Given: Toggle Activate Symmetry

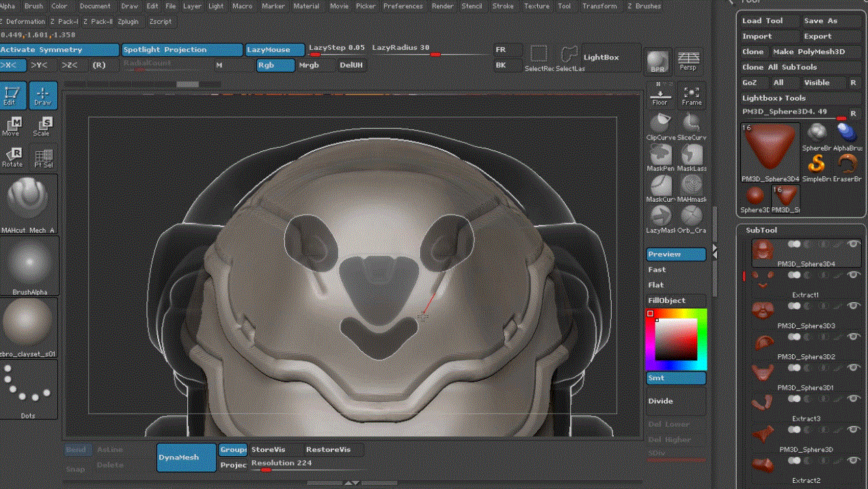Looking at the screenshot, I should (x=59, y=50).
